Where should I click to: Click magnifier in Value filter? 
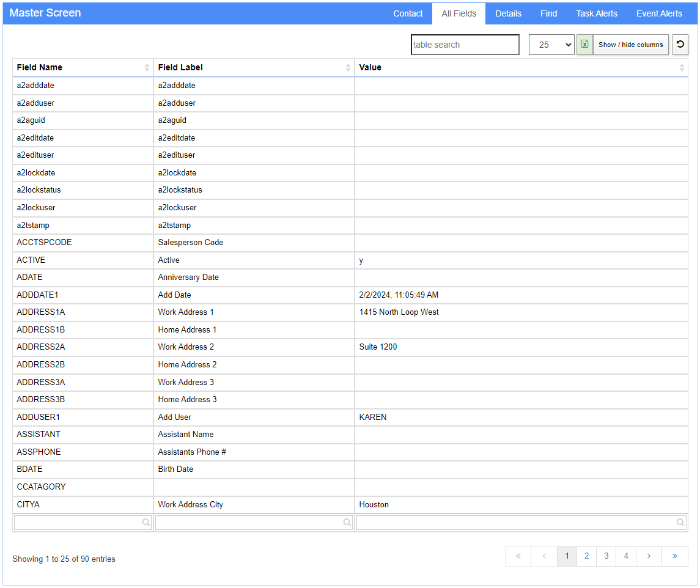pos(680,523)
